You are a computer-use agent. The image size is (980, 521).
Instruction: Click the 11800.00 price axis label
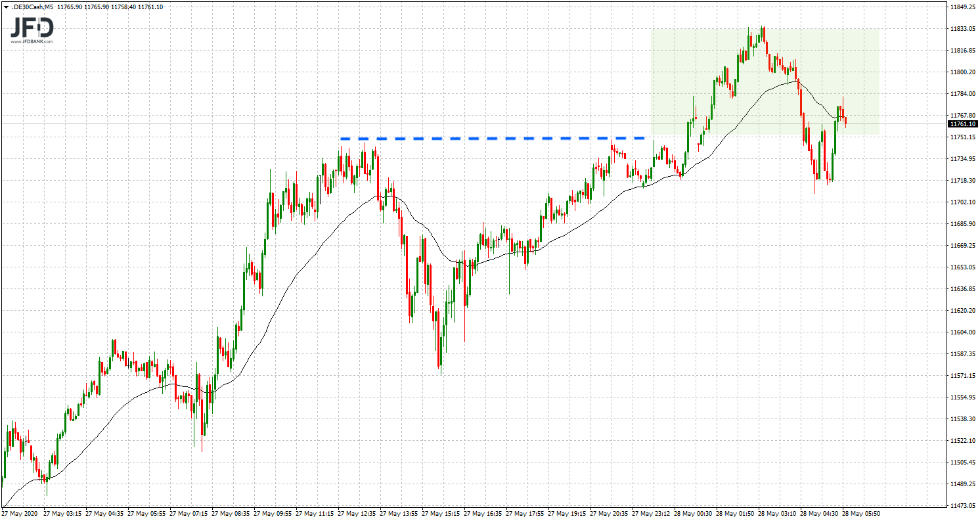pyautogui.click(x=962, y=72)
